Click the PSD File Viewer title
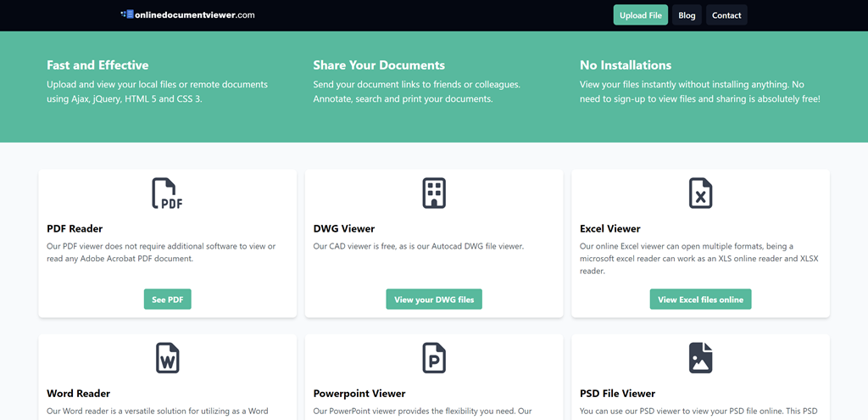The image size is (868, 420). point(617,394)
